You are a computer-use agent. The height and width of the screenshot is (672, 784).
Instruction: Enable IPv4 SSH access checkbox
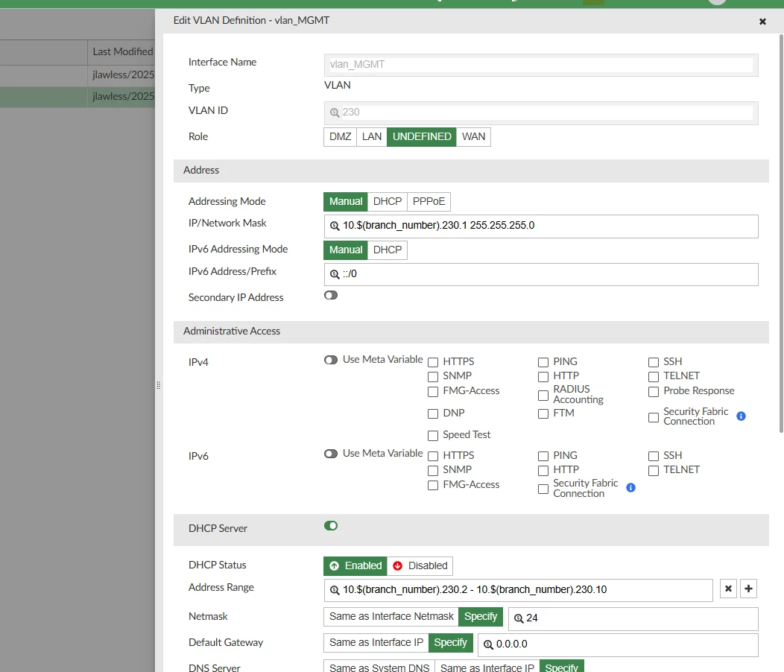pyautogui.click(x=654, y=362)
